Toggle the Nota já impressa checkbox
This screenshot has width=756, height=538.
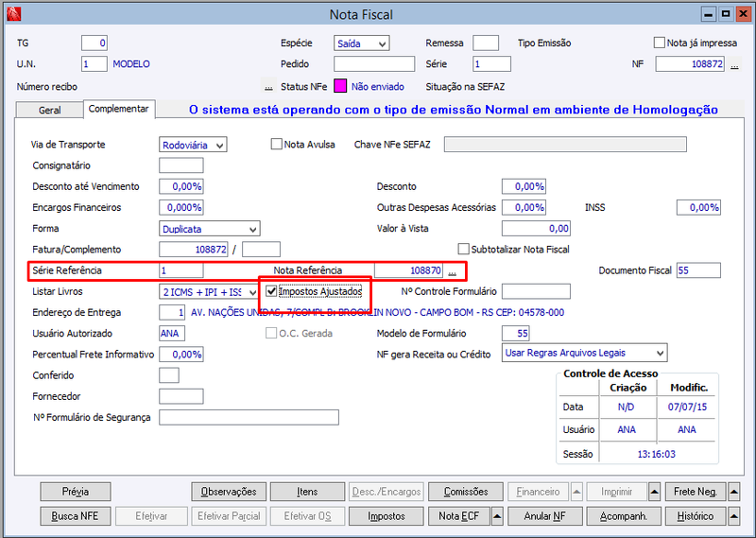(x=659, y=43)
